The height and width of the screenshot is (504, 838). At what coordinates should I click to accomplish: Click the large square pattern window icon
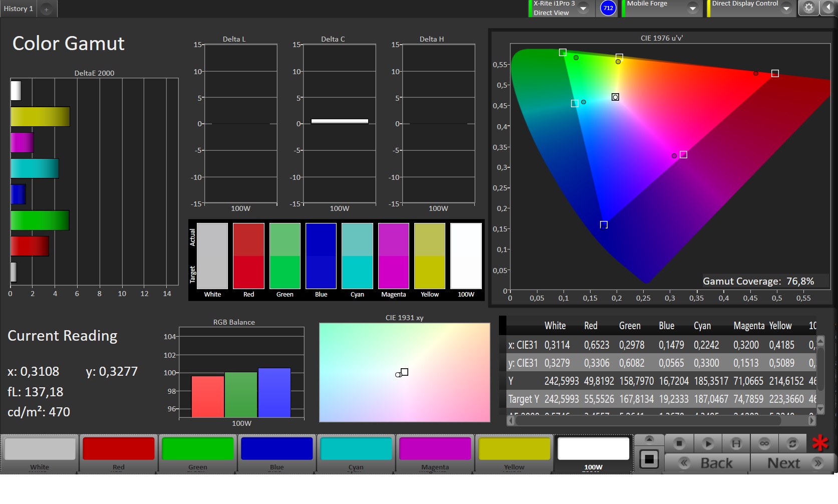[x=649, y=459]
